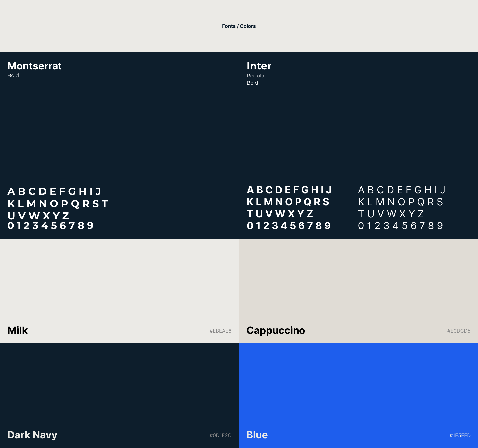Screen dimensions: 478x448
Task: Click Regular label under Inter
Action: (x=256, y=76)
